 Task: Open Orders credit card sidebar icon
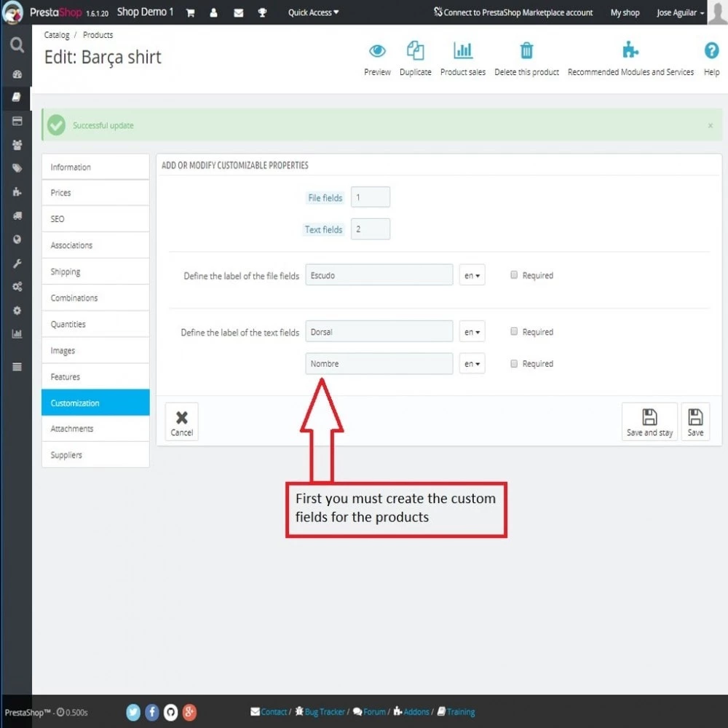pyautogui.click(x=17, y=121)
